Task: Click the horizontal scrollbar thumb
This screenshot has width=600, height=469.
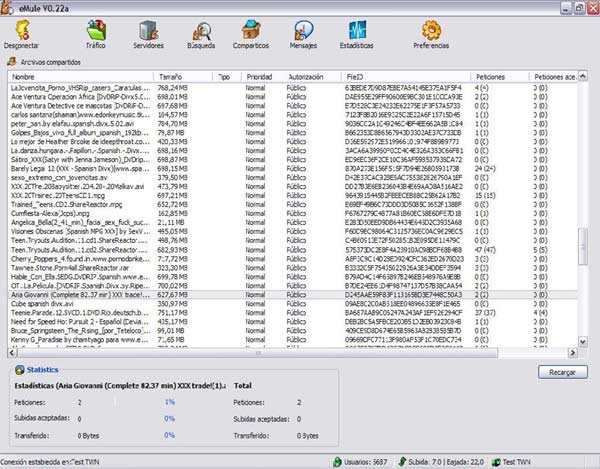Action: click(x=257, y=352)
